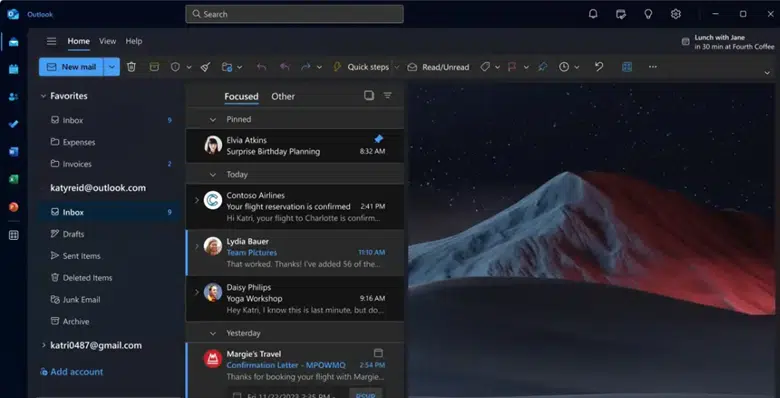Open the Mail app in sidebar
Screen dimensions: 780x398
click(x=13, y=42)
